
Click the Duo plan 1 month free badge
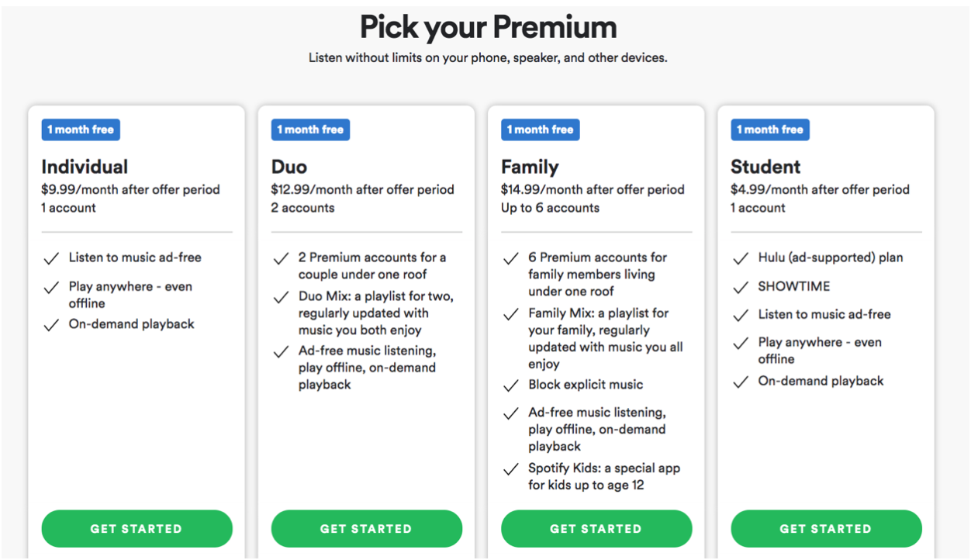(x=310, y=130)
